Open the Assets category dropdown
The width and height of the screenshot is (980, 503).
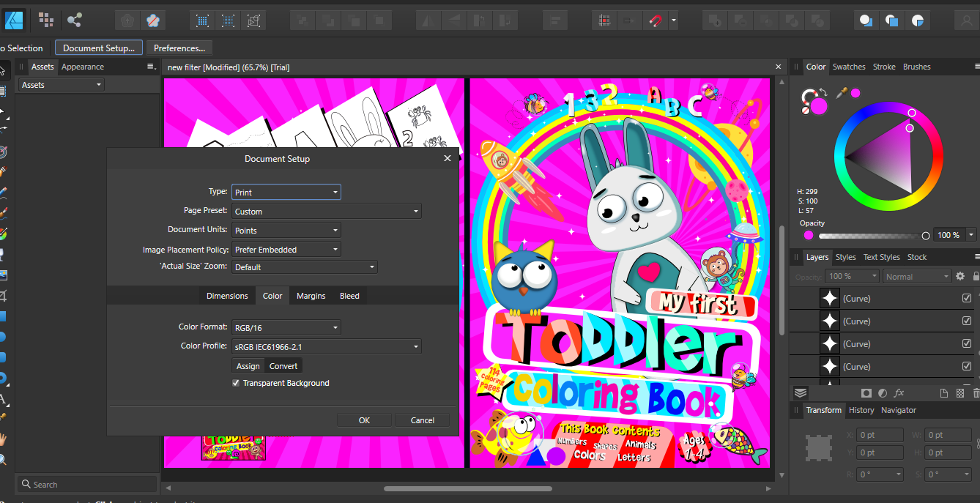click(x=62, y=85)
